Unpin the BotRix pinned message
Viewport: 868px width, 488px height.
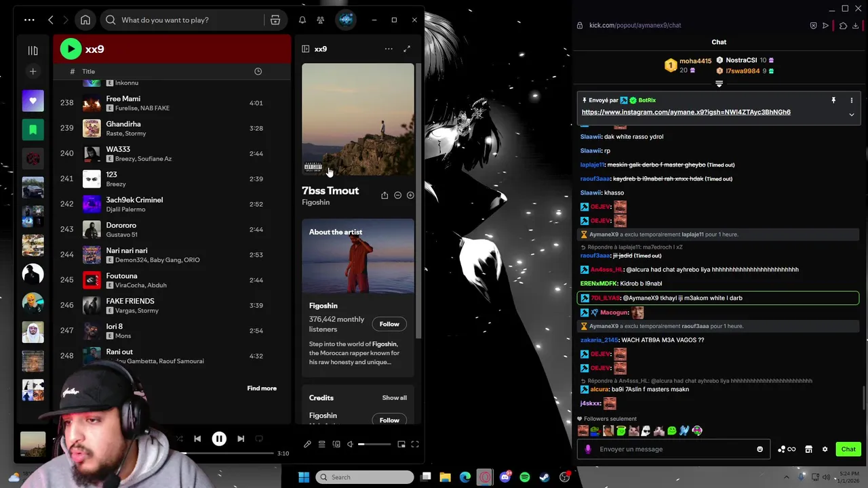point(833,100)
